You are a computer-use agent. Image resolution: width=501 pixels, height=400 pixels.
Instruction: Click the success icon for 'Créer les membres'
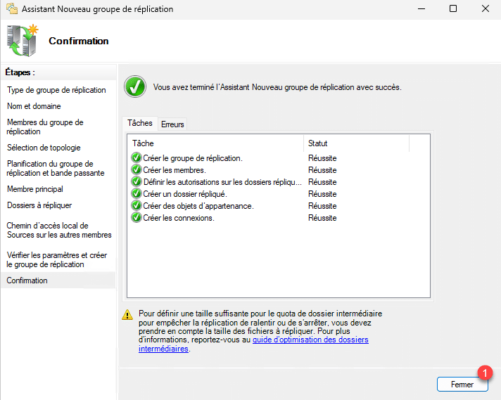[136, 170]
